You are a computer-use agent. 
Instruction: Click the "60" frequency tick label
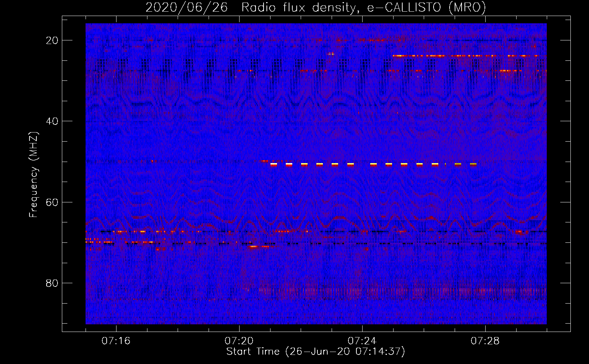(52, 202)
